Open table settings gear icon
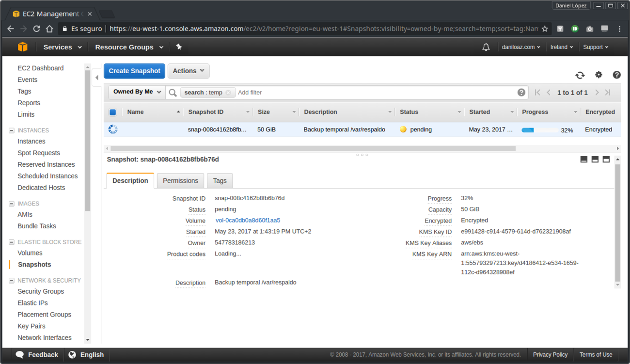The height and width of the screenshot is (364, 630). 599,75
